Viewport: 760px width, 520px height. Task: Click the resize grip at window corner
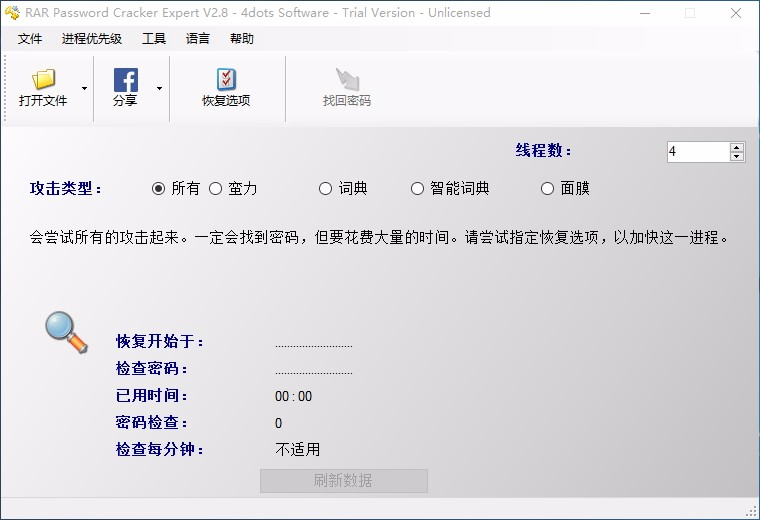point(752,511)
